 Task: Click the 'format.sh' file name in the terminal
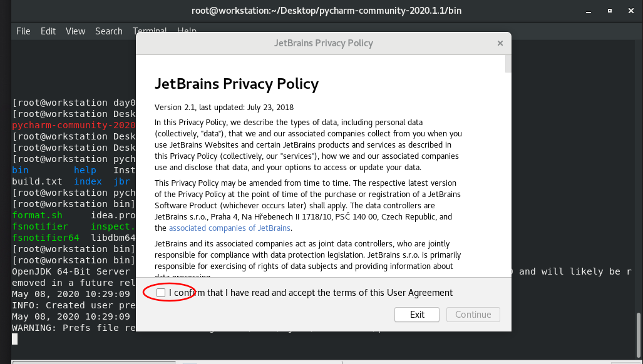pyautogui.click(x=38, y=215)
